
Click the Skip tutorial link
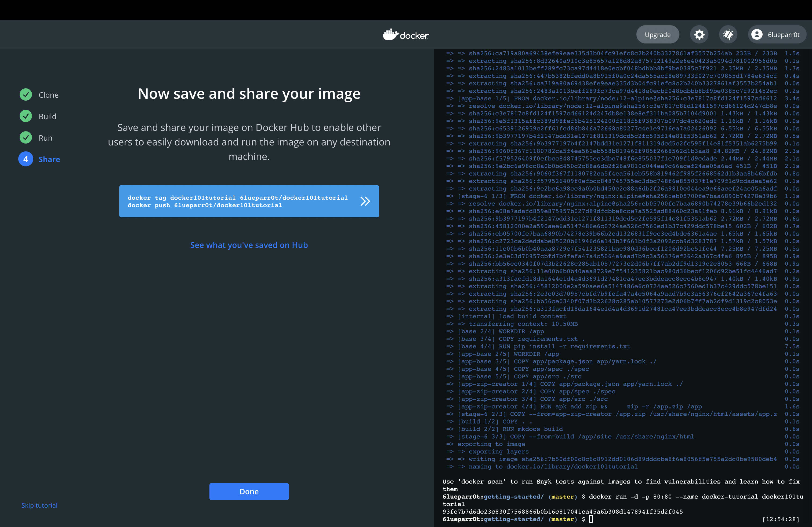(x=39, y=505)
